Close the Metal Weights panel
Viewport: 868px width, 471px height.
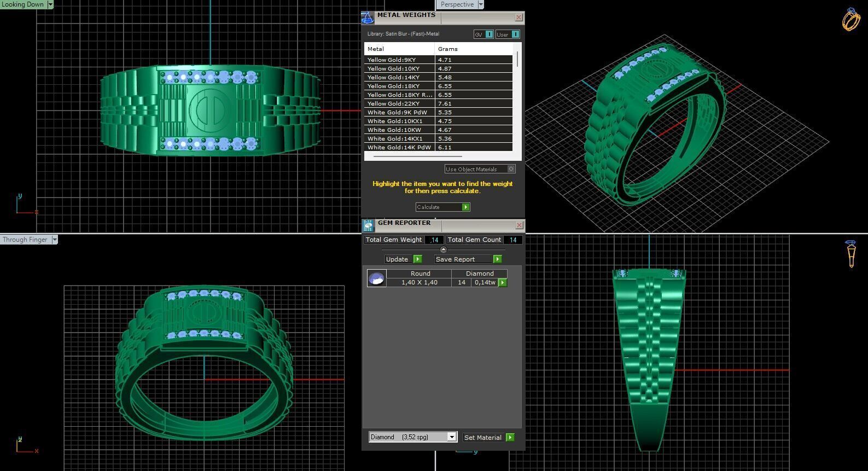519,18
